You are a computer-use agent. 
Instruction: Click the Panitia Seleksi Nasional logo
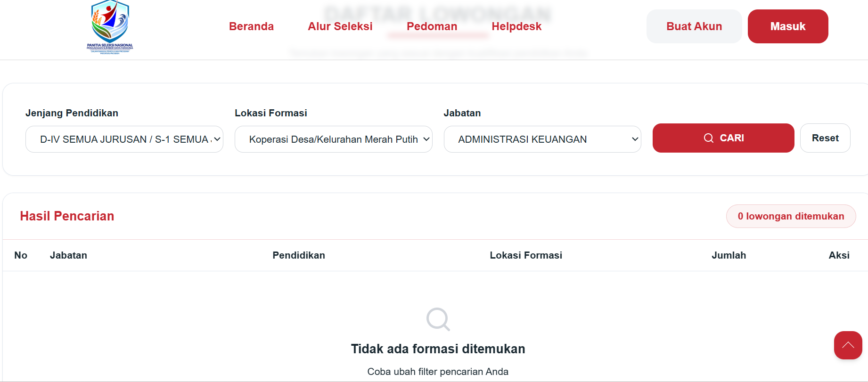click(110, 27)
